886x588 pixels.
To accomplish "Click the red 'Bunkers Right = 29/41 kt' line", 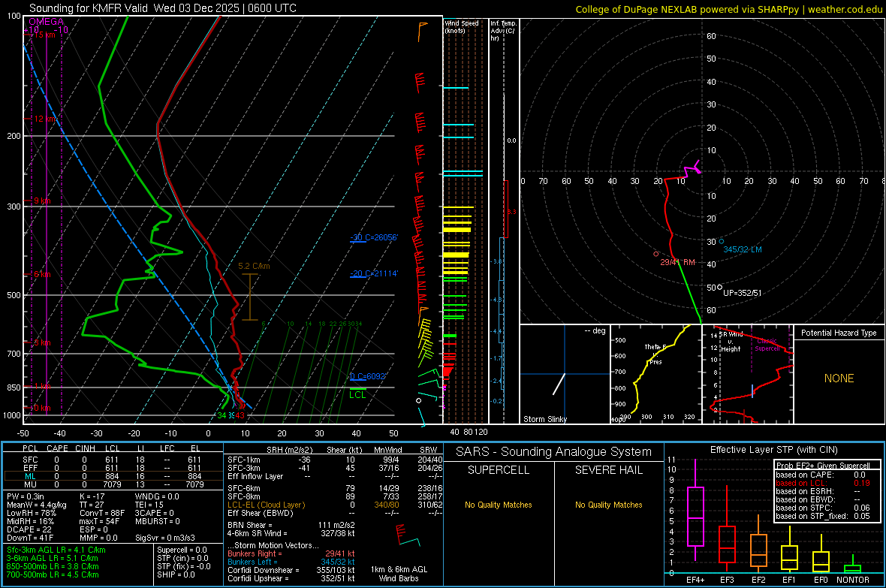I will [x=291, y=553].
